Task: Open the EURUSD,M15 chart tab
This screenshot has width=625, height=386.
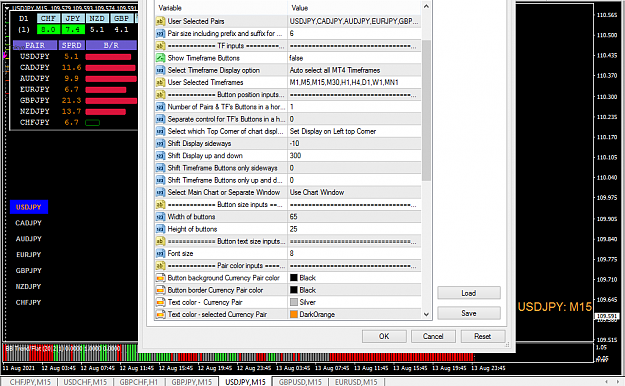Action: coord(356,382)
